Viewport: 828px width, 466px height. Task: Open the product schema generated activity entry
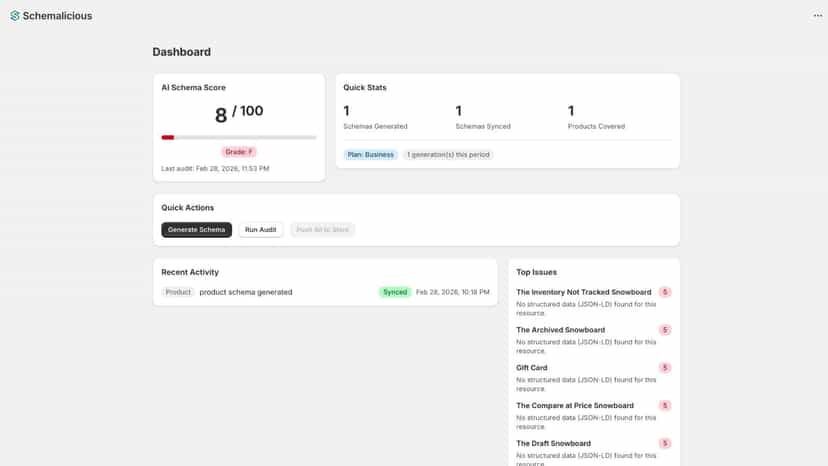[x=246, y=292]
